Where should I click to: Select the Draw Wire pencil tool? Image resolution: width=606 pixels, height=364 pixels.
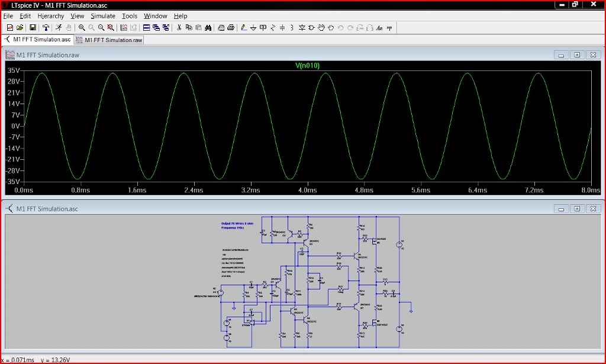[x=243, y=27]
